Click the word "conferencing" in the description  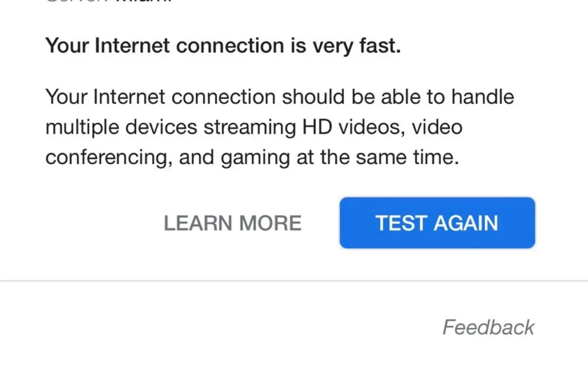107,157
